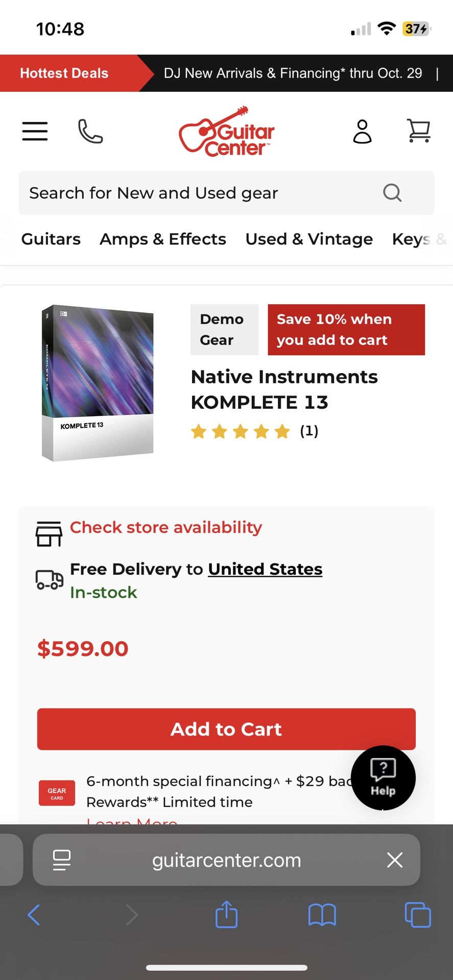Select the Guitars menu item
Viewport: 453px width, 980px height.
coord(51,239)
